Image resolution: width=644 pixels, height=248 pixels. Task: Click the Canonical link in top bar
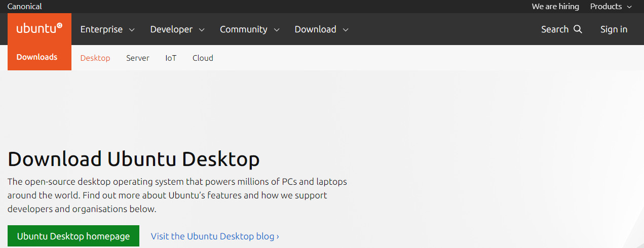[25, 7]
